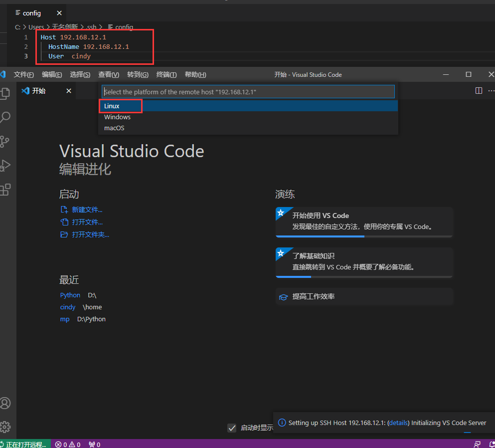
Task: Click the VS Code logo in title bar
Action: pos(3,74)
